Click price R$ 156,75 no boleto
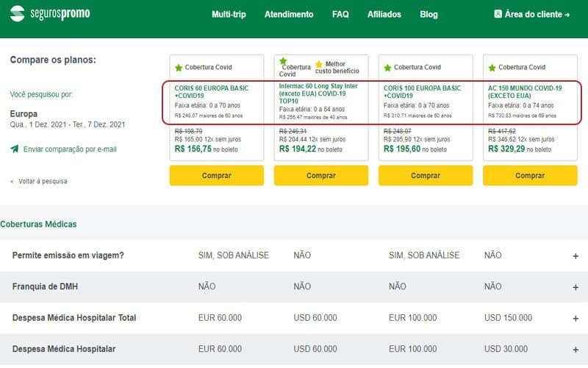Image resolution: width=588 pixels, height=368 pixels. (206, 149)
